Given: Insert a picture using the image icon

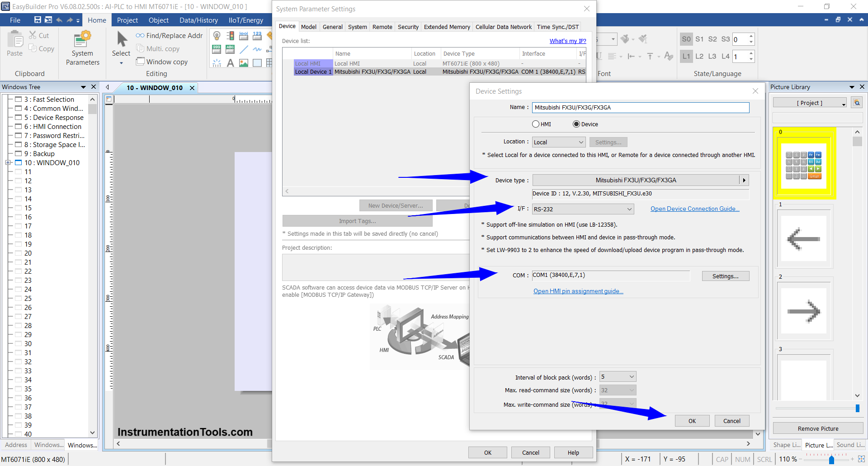Looking at the screenshot, I should [x=244, y=63].
